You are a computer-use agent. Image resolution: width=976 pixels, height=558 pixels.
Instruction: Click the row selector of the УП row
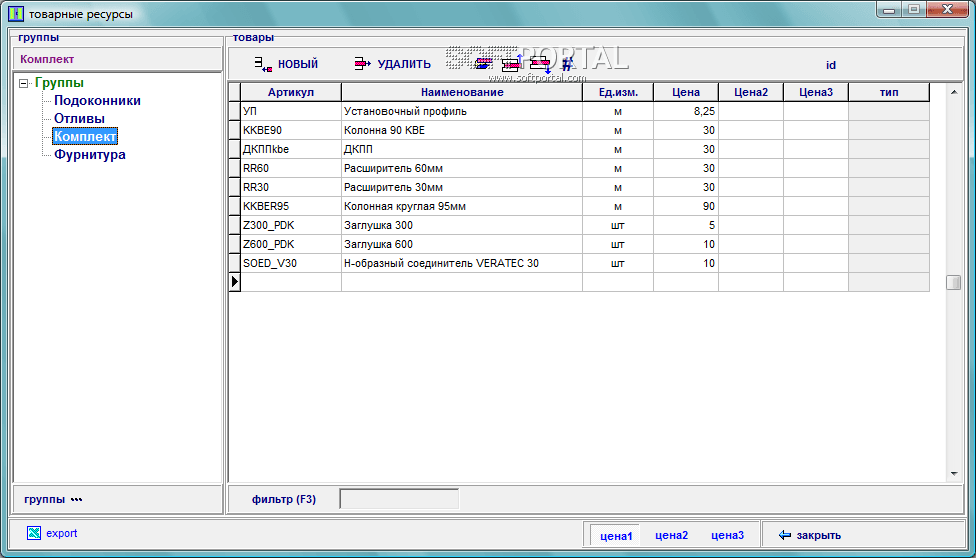click(235, 111)
